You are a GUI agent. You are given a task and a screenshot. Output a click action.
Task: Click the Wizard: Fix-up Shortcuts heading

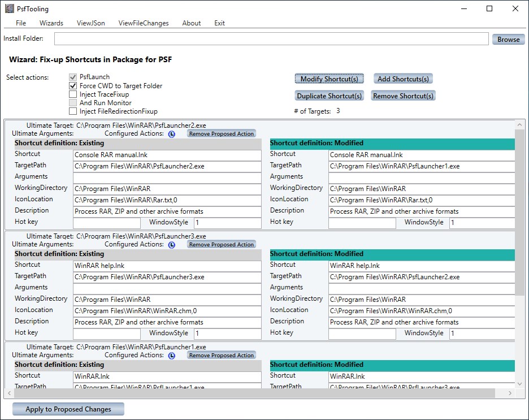(90, 60)
